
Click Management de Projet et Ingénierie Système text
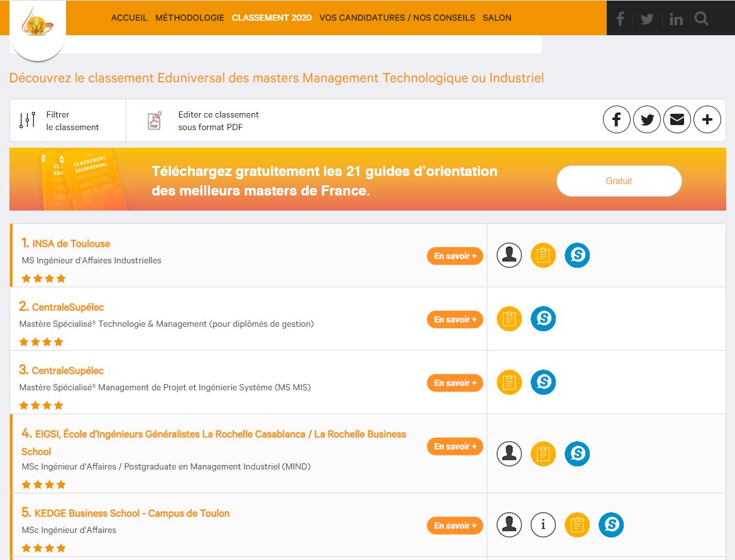(x=165, y=388)
